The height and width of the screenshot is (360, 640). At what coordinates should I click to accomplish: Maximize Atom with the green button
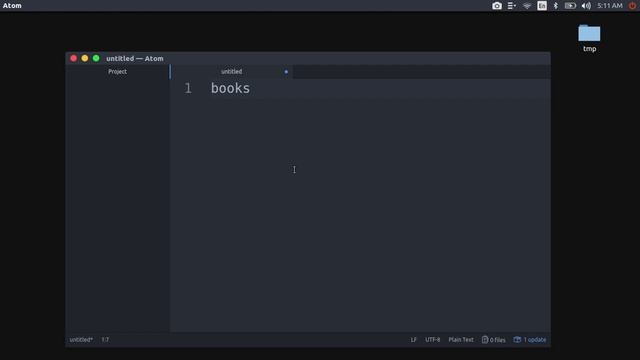(x=96, y=58)
